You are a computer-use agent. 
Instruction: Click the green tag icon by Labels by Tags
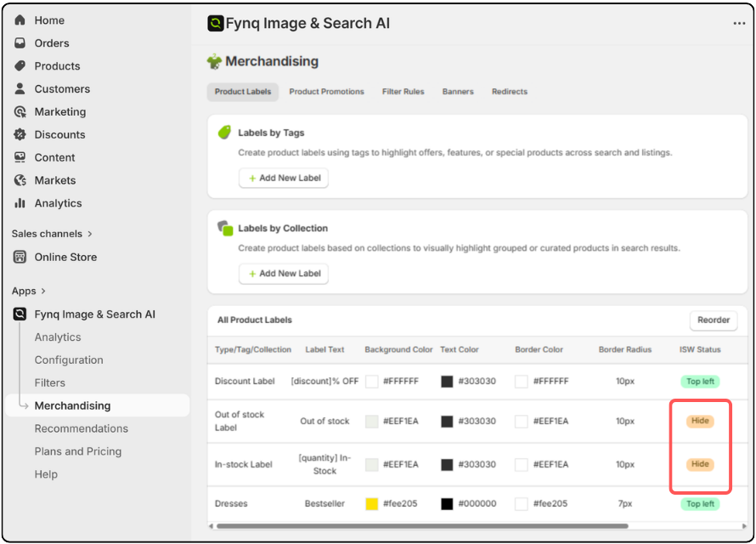(x=225, y=132)
